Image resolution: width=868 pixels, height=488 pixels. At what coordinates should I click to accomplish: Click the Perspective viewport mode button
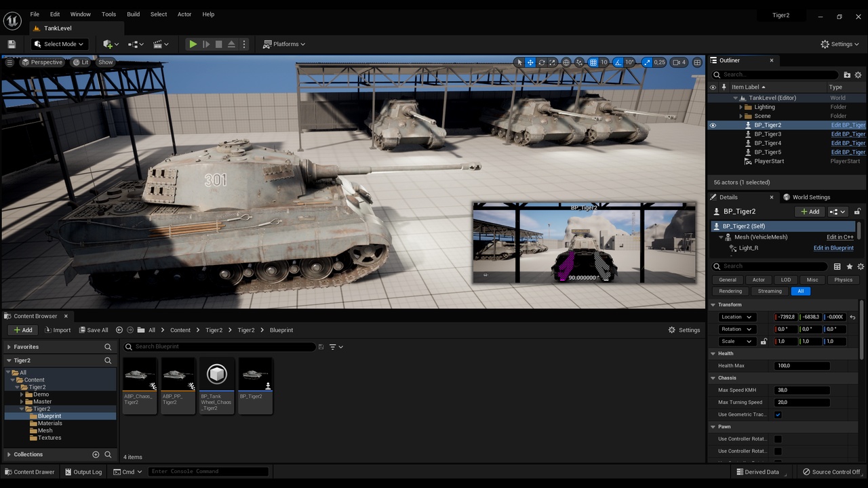coord(42,62)
